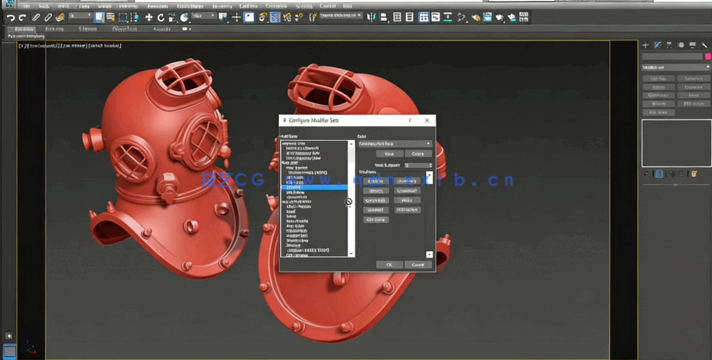Viewport: 712px width, 360px height.
Task: Click viewport shading label menu
Action: pyautogui.click(x=105, y=46)
